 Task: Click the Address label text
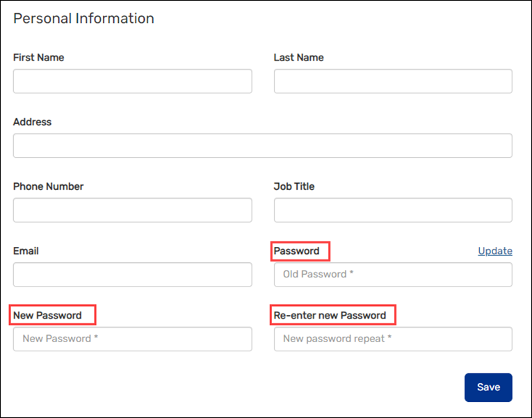click(x=32, y=122)
